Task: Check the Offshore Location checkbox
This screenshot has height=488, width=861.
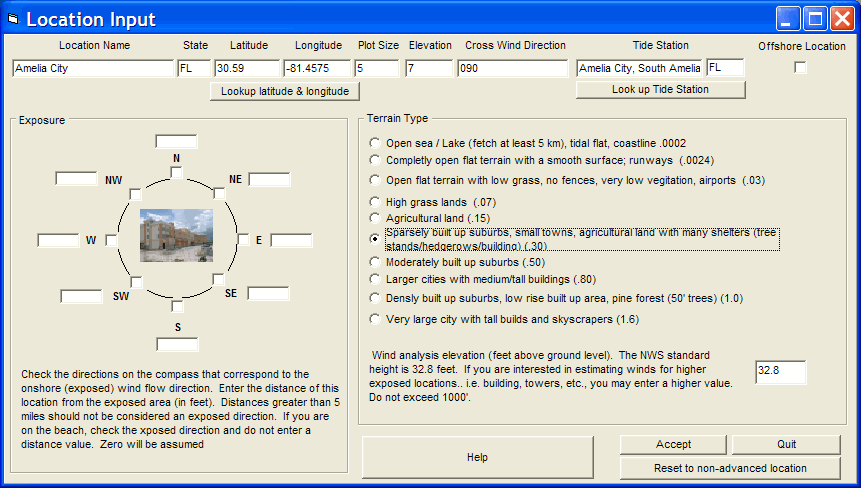Action: (799, 67)
